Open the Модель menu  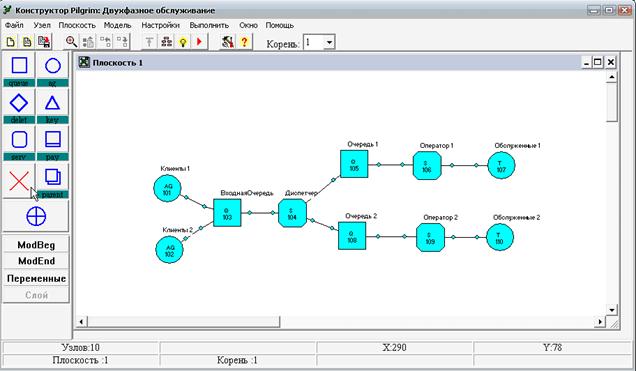tap(118, 25)
